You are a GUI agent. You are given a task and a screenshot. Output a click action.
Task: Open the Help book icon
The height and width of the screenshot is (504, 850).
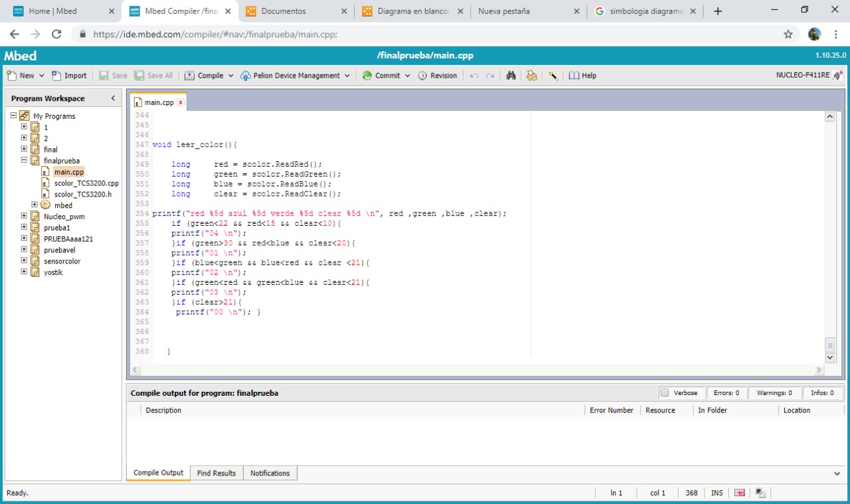pos(574,76)
